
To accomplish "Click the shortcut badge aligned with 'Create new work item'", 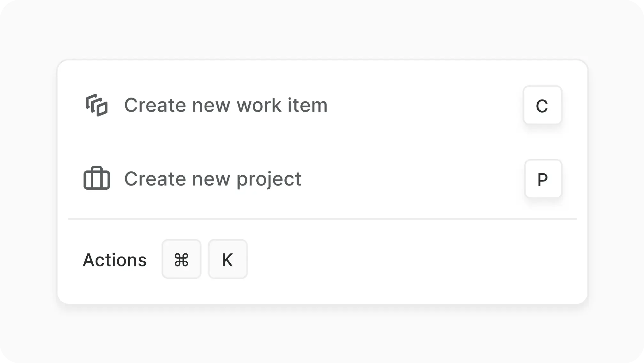I will click(x=543, y=106).
